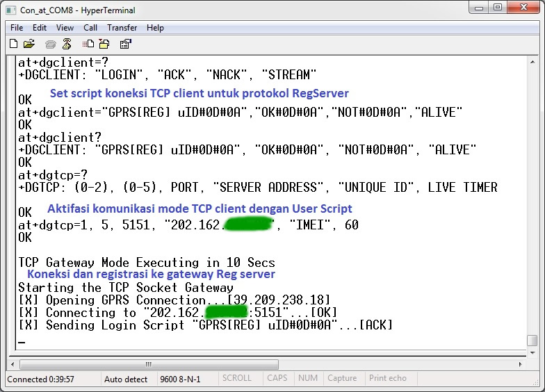The height and width of the screenshot is (392, 545).
Task: Click the HyperTerminal title bar app icon
Action: 11,10
